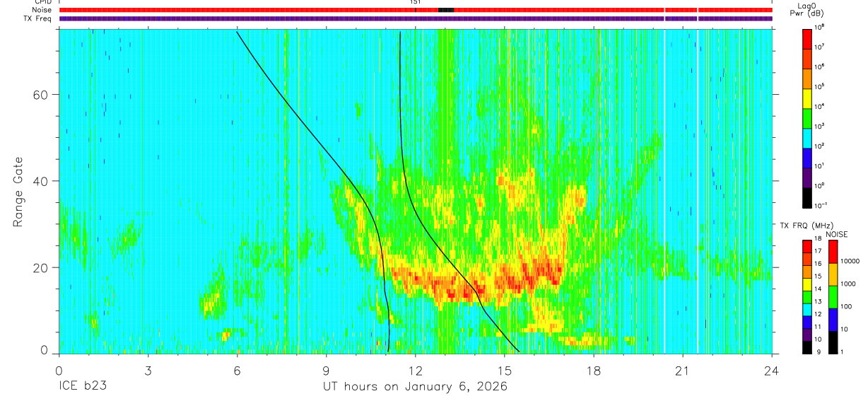Click the y-axis tick label '40'
The width and height of the screenshot is (868, 401).
pos(41,181)
